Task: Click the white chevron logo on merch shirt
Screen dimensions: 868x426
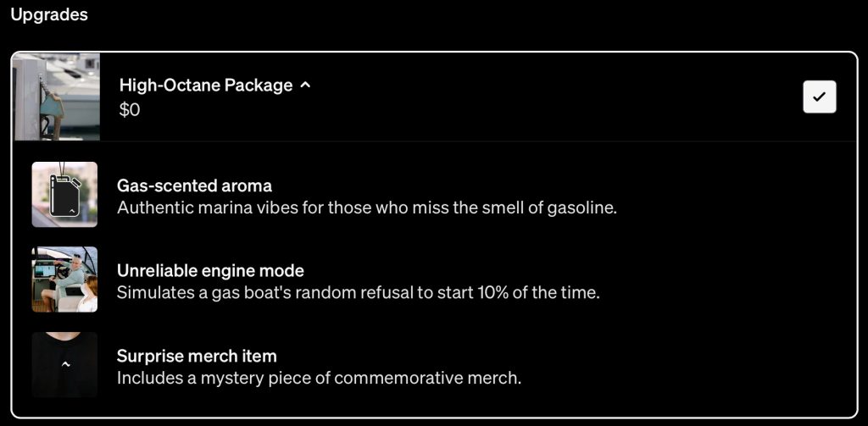Action: [65, 364]
